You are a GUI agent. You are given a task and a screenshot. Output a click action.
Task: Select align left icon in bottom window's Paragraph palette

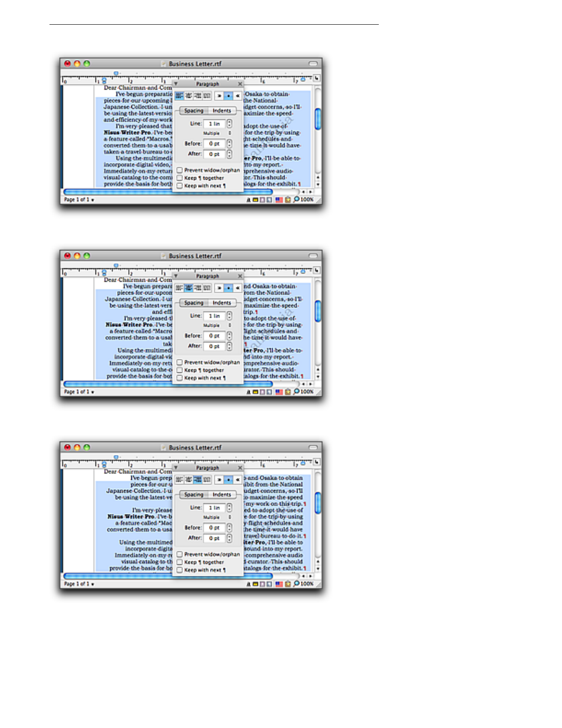tap(179, 480)
